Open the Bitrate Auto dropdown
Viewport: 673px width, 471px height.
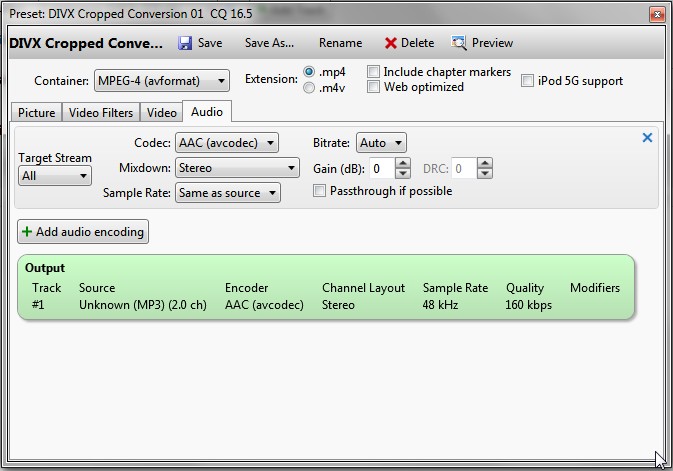[381, 143]
